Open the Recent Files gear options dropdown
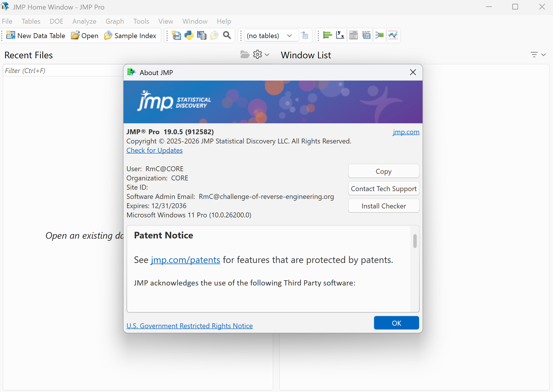 pyautogui.click(x=261, y=54)
